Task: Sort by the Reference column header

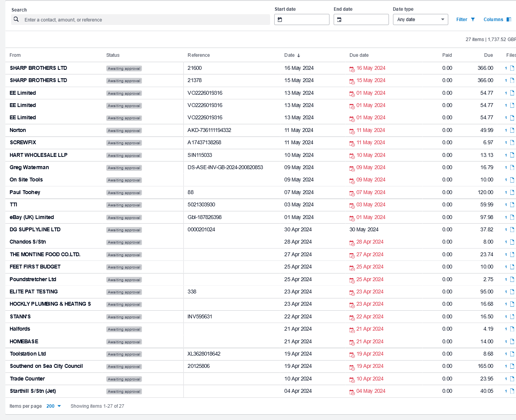Action: click(199, 55)
